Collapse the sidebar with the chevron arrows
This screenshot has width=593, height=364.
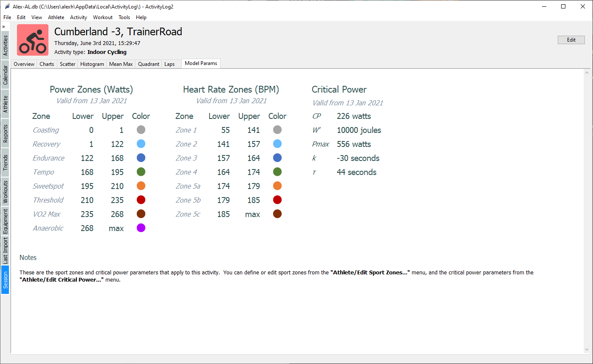click(3, 26)
